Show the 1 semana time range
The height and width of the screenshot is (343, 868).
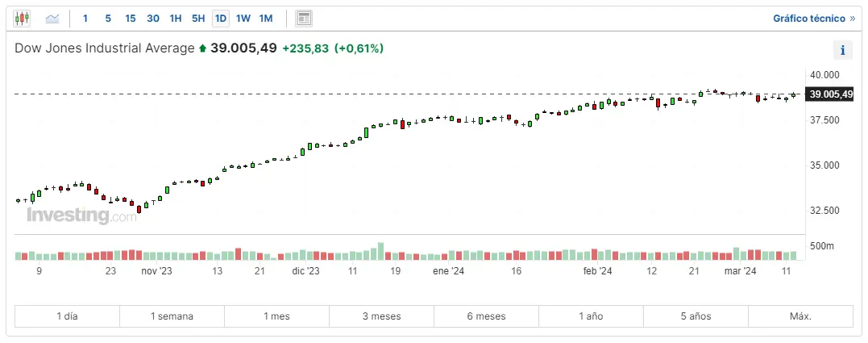(172, 316)
